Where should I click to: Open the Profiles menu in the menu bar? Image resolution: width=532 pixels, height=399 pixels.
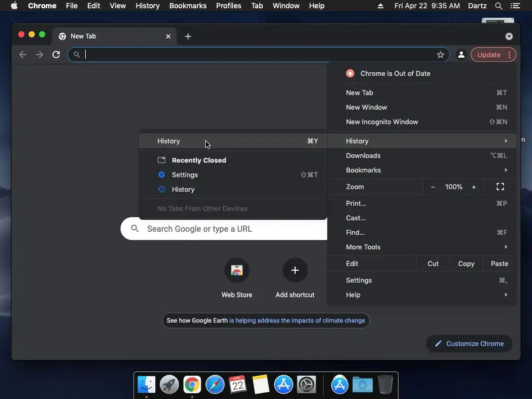coord(229,6)
